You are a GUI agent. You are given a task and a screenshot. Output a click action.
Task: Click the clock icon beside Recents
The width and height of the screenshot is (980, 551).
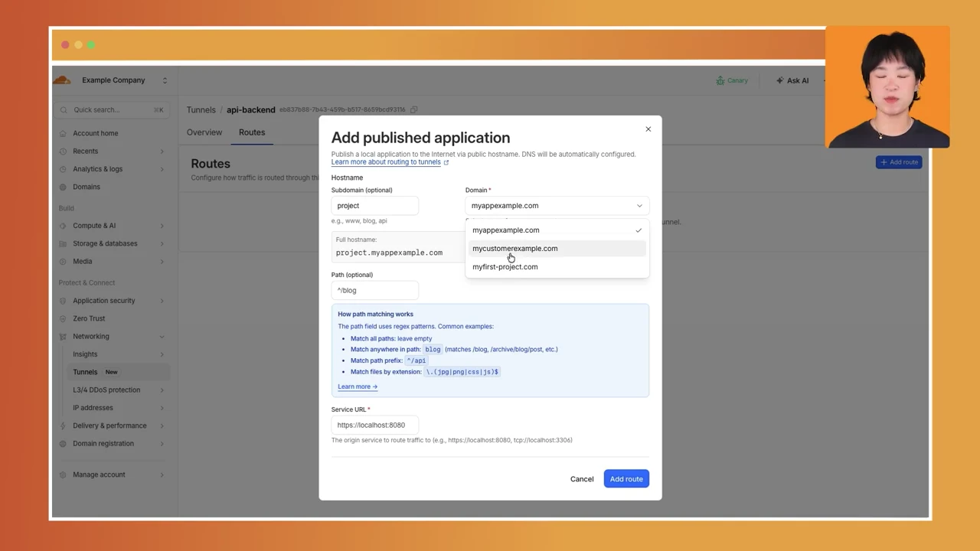click(63, 151)
